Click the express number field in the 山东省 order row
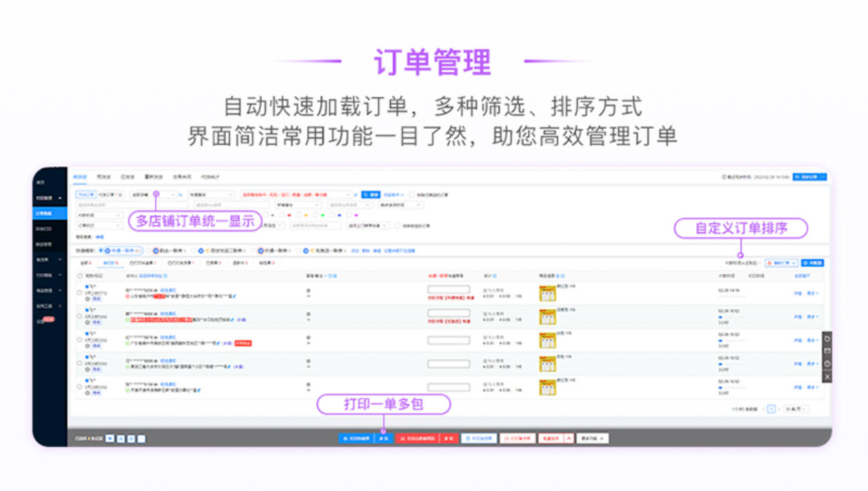The image size is (868, 491). [448, 290]
